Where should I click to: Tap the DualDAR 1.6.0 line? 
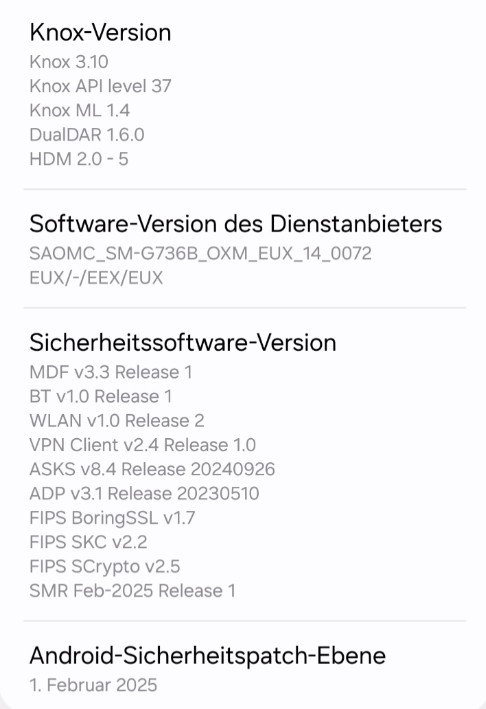[x=87, y=135]
